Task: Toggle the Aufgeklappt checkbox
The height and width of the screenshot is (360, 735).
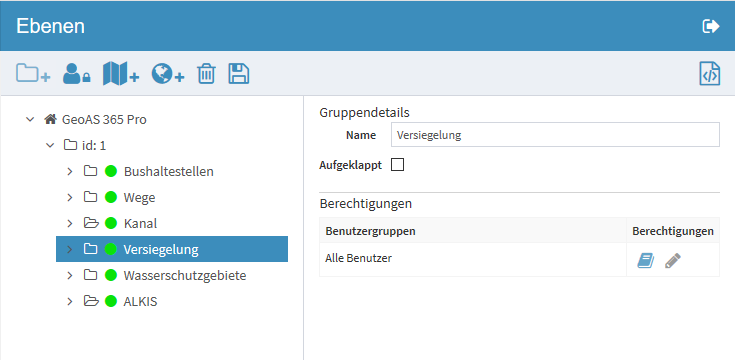Action: click(398, 165)
